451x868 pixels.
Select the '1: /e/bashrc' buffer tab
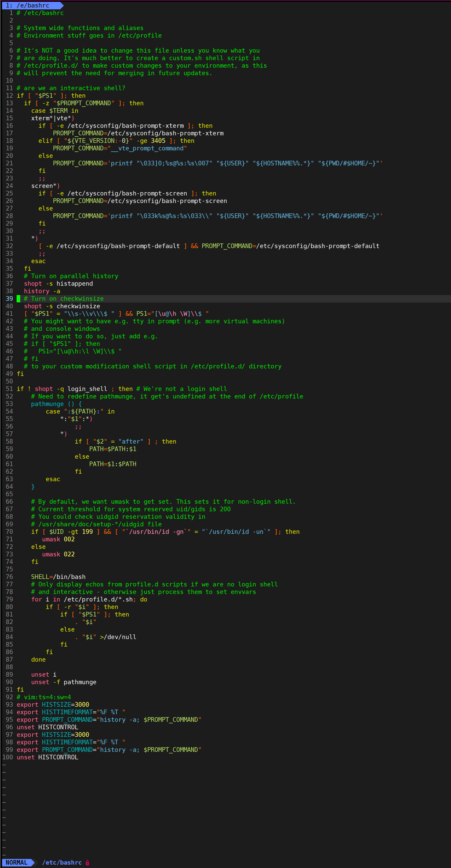coord(30,5)
